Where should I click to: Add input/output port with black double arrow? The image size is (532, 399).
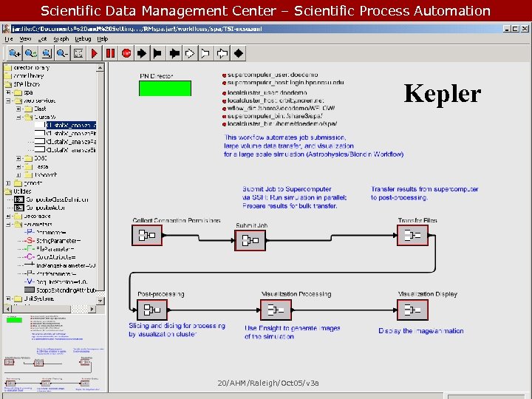(174, 53)
